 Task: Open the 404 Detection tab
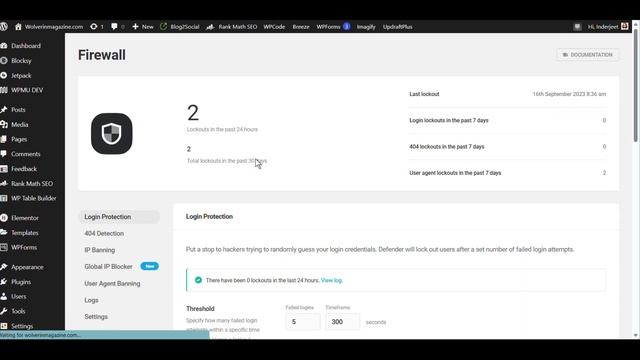[x=104, y=233]
